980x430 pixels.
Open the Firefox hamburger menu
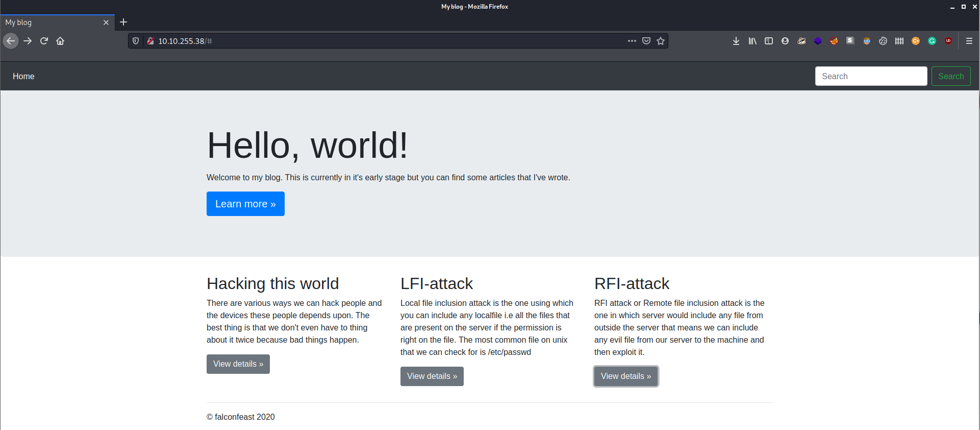coord(969,41)
